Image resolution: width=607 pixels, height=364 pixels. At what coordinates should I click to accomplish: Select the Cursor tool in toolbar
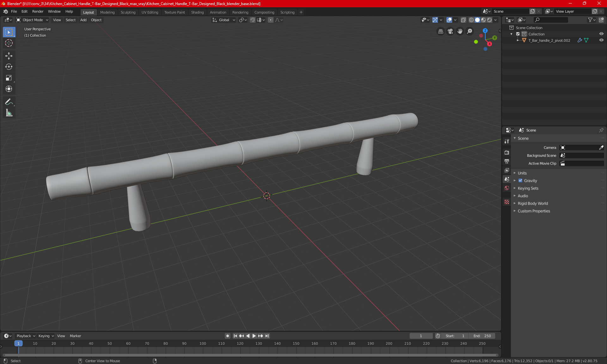tap(9, 43)
